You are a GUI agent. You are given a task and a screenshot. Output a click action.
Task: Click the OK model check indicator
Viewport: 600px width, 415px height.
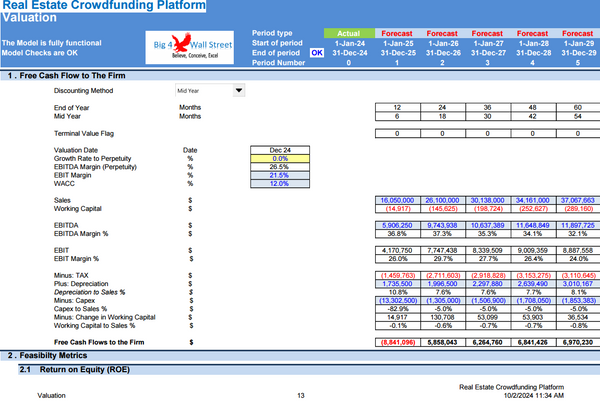click(x=317, y=53)
